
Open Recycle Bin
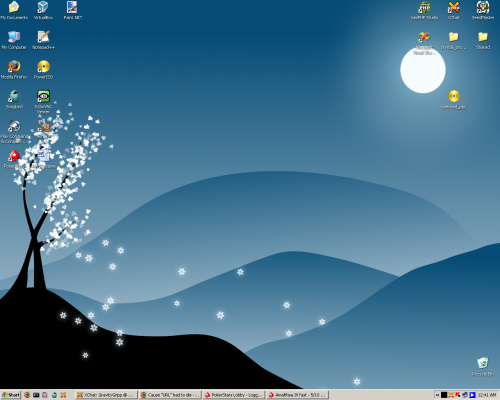click(x=483, y=366)
